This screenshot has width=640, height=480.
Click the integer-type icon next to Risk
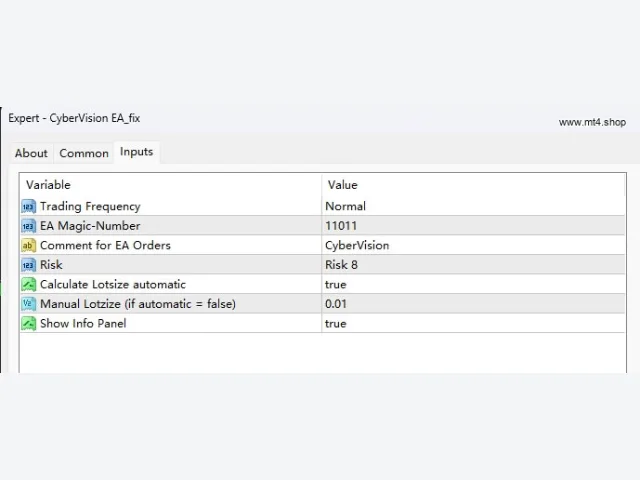coord(29,265)
